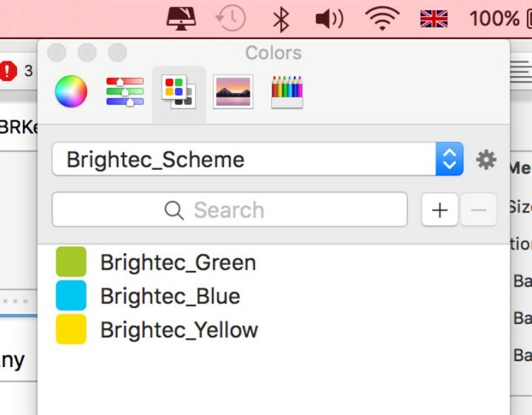This screenshot has width=532, height=415.
Task: Add a new color with plus button
Action: pyautogui.click(x=440, y=210)
